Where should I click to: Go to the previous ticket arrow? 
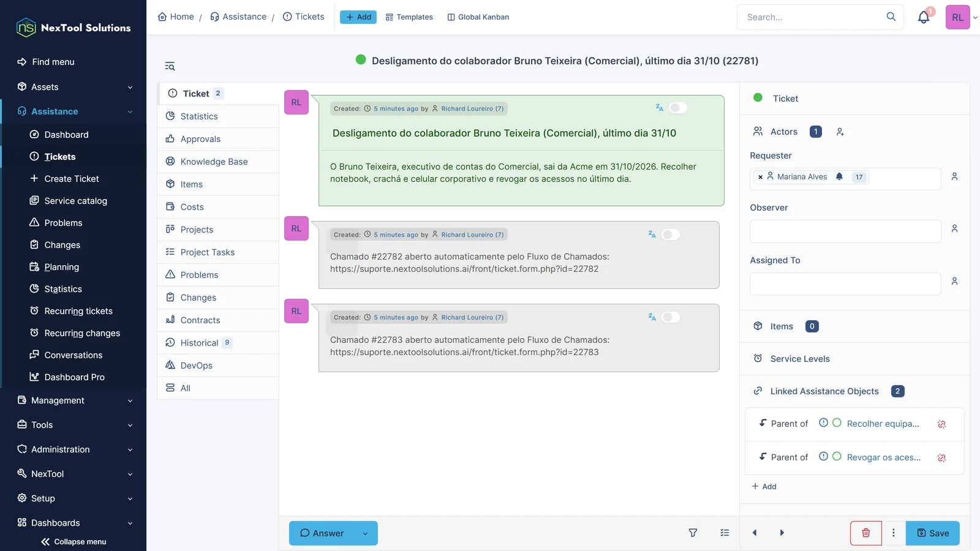(755, 533)
